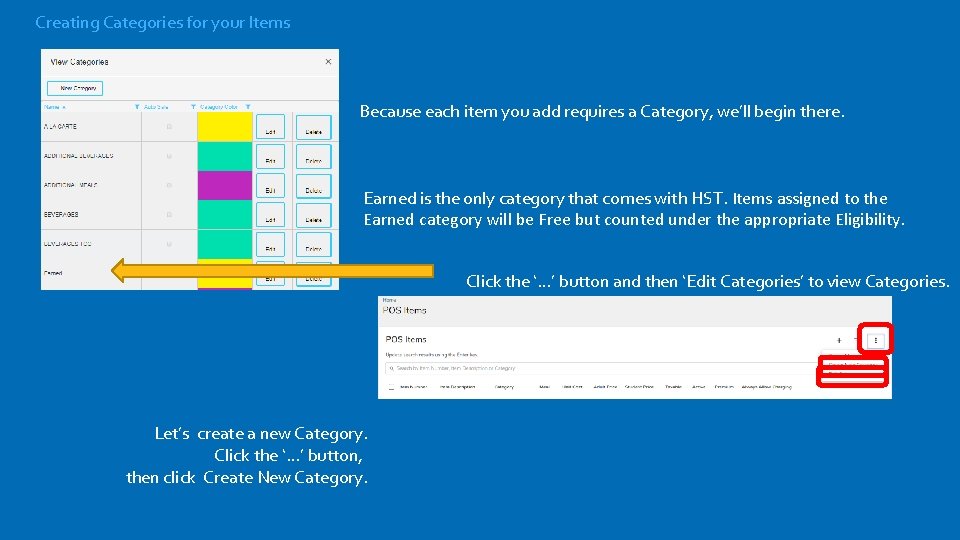Sort by Item Description column header
This screenshot has height=540, width=960.
[x=457, y=387]
